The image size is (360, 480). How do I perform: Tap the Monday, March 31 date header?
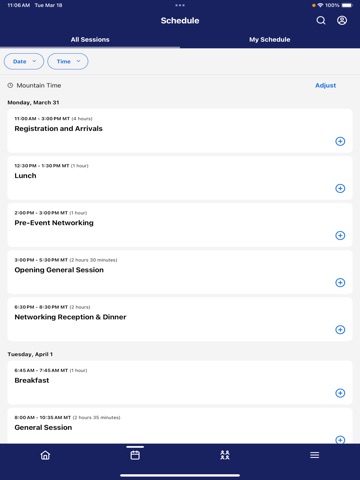click(33, 102)
